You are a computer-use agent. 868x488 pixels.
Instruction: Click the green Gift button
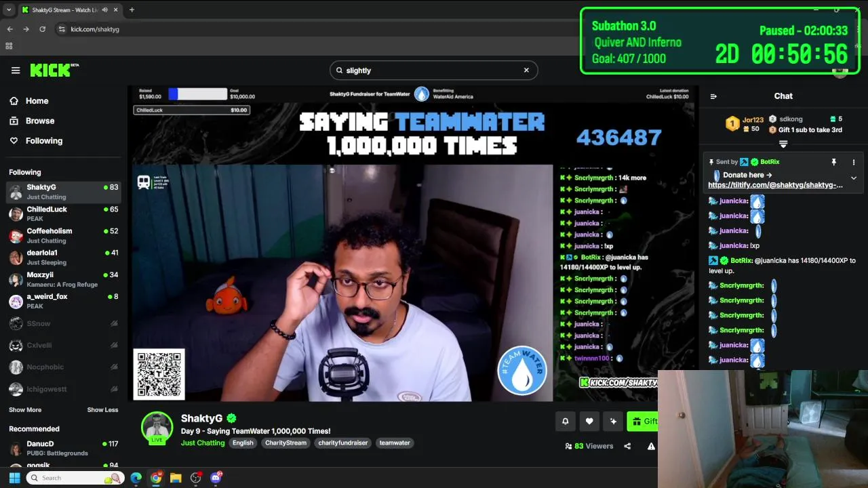point(643,422)
